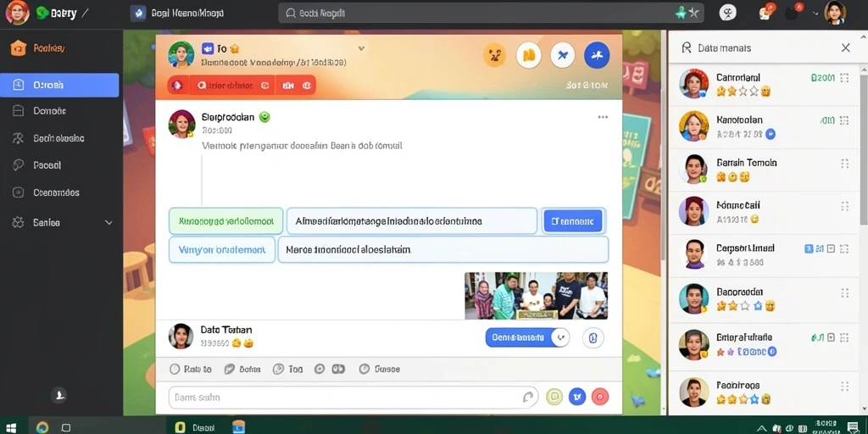
Task: Expand the 'Sɑnlɑɑ' sidebar section chevron
Action: [x=108, y=223]
